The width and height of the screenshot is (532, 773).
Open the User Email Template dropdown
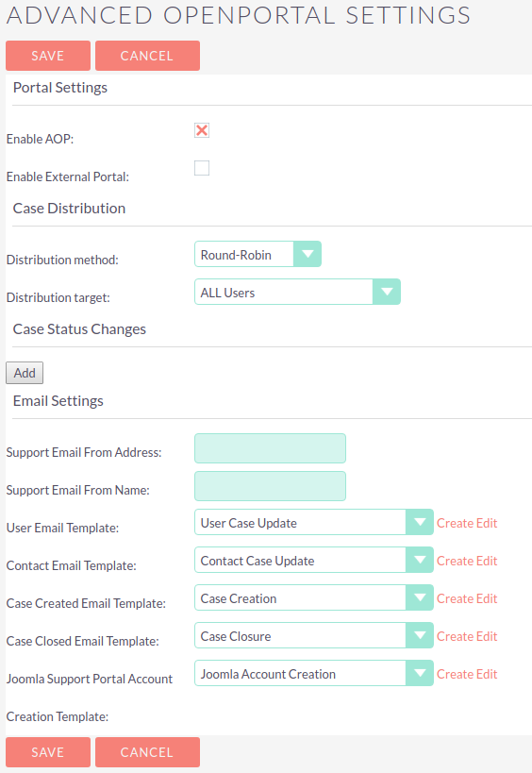[314, 522]
